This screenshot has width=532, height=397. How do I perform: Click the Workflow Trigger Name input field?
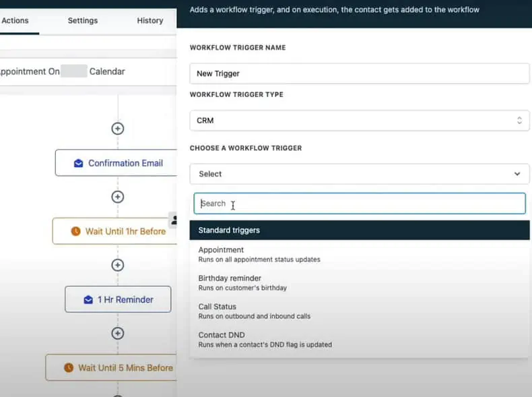(x=360, y=73)
